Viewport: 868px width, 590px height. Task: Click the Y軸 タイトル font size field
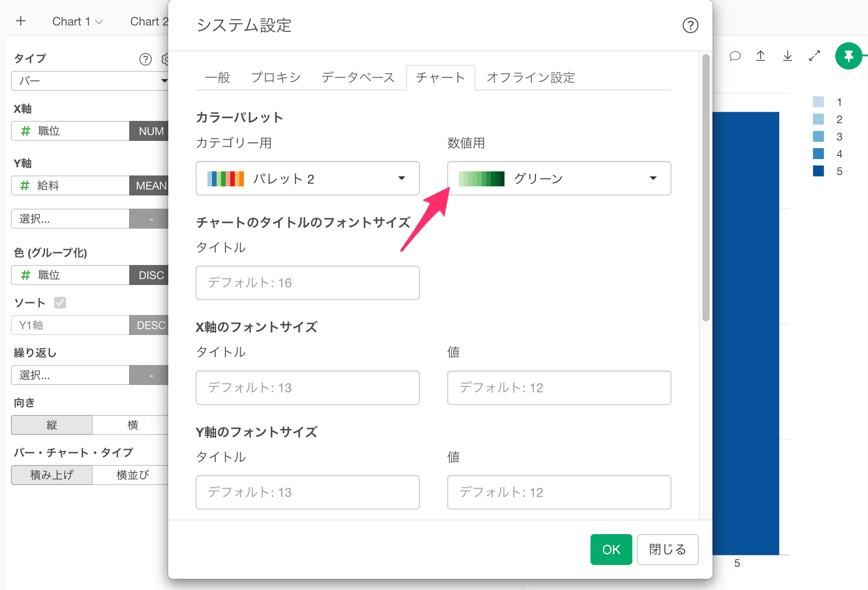point(308,492)
